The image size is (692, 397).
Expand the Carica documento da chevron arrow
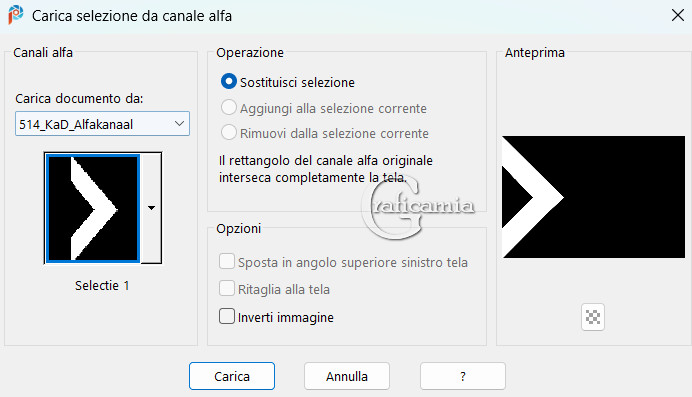179,124
